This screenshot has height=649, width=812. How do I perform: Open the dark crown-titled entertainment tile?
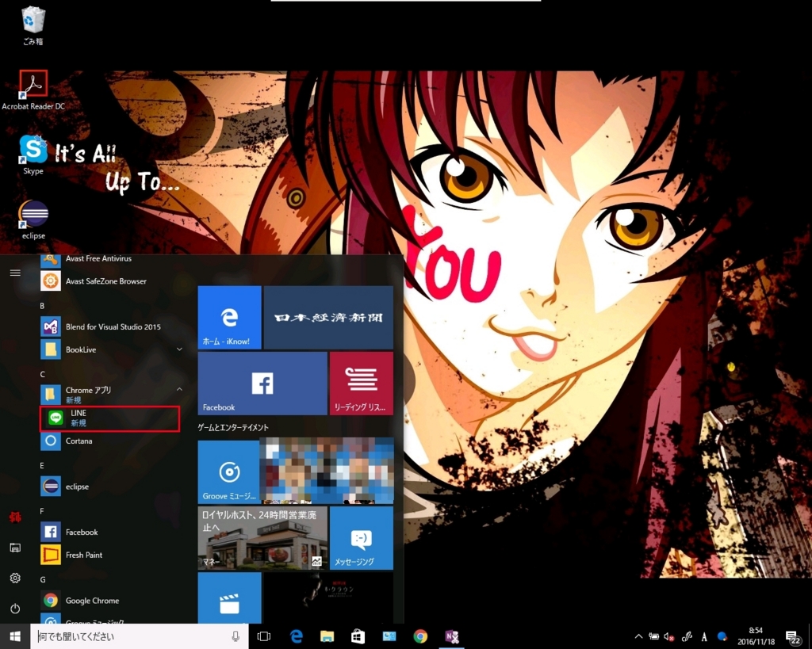click(328, 597)
